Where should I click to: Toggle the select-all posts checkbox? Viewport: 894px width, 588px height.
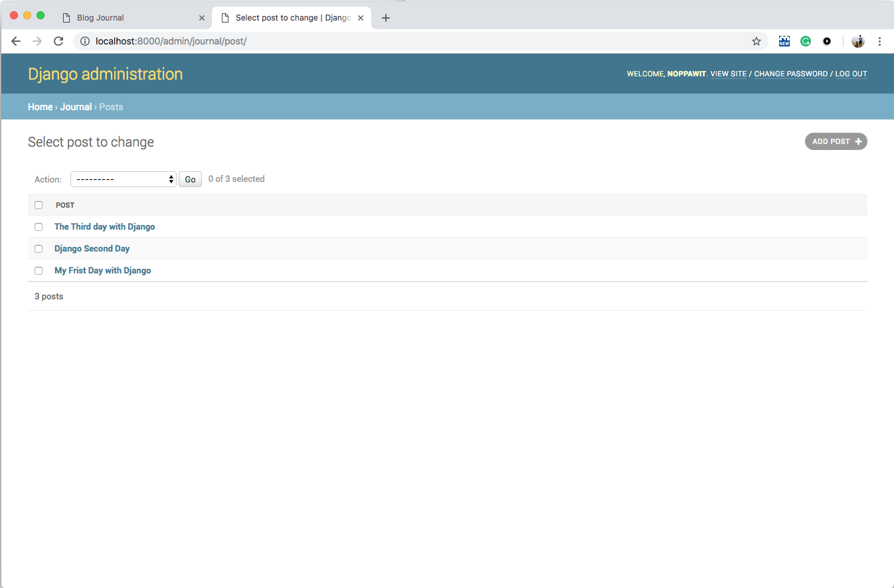coord(39,205)
